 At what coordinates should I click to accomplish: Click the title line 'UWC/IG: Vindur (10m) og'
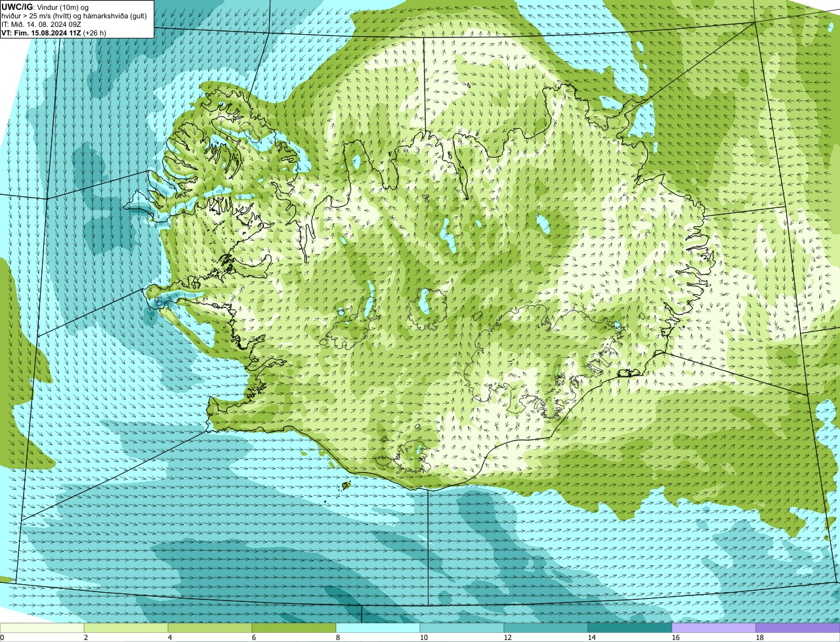click(x=45, y=7)
